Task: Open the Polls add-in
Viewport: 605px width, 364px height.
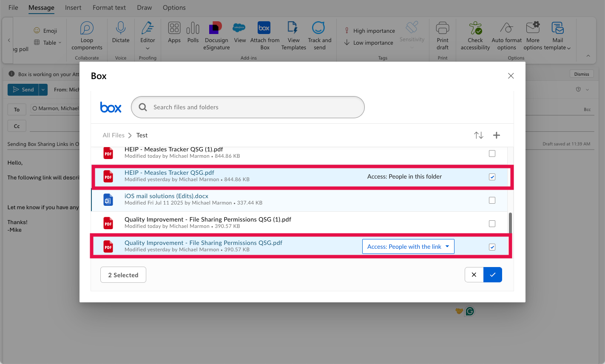Action: [193, 32]
